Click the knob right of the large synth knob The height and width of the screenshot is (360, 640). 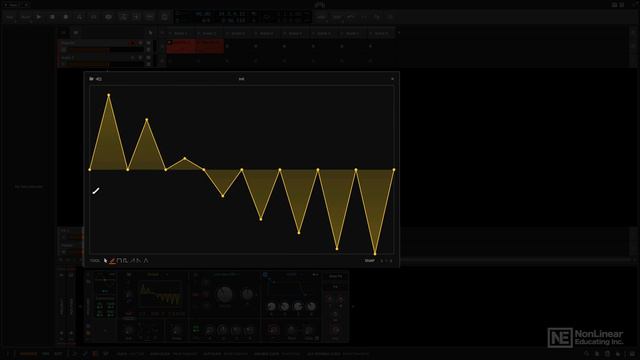click(x=247, y=294)
